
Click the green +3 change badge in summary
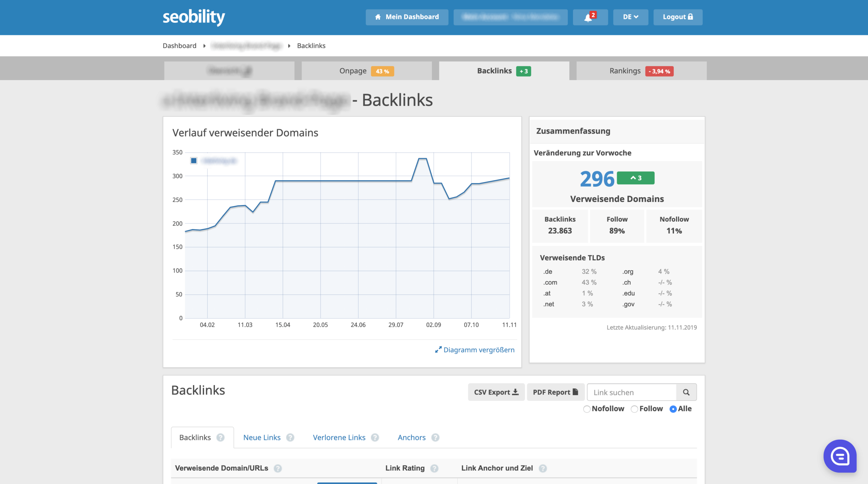coord(636,178)
